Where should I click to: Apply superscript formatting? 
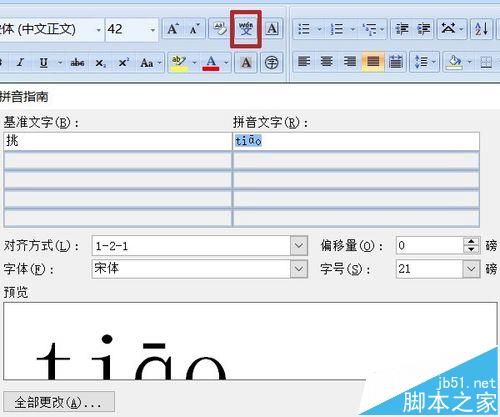(124, 62)
